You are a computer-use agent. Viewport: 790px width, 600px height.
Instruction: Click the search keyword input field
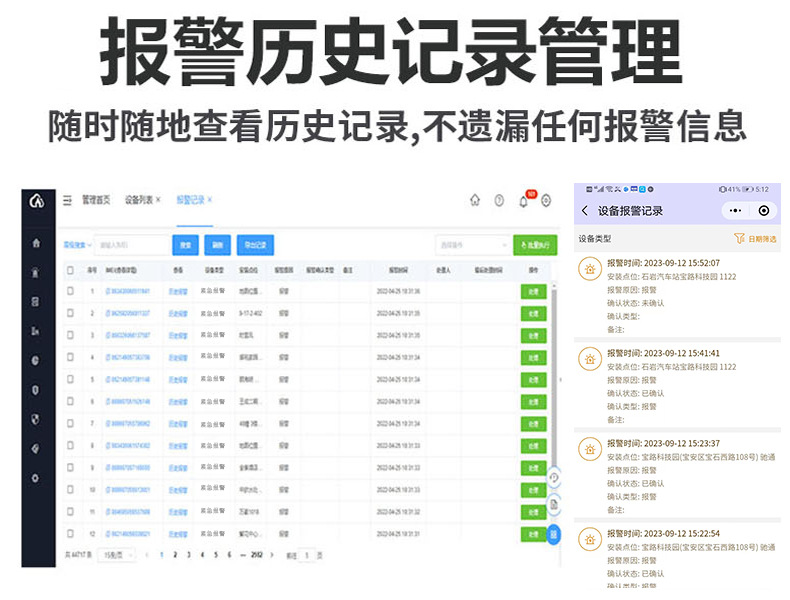[x=131, y=244]
